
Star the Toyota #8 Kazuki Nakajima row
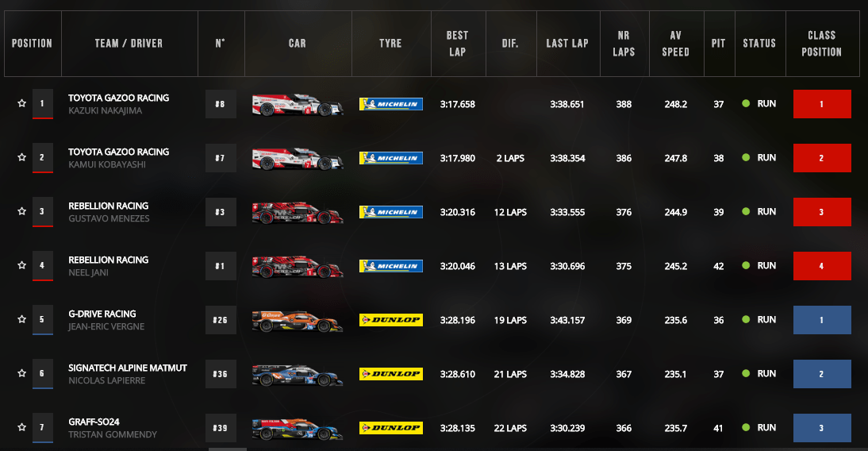pos(21,103)
